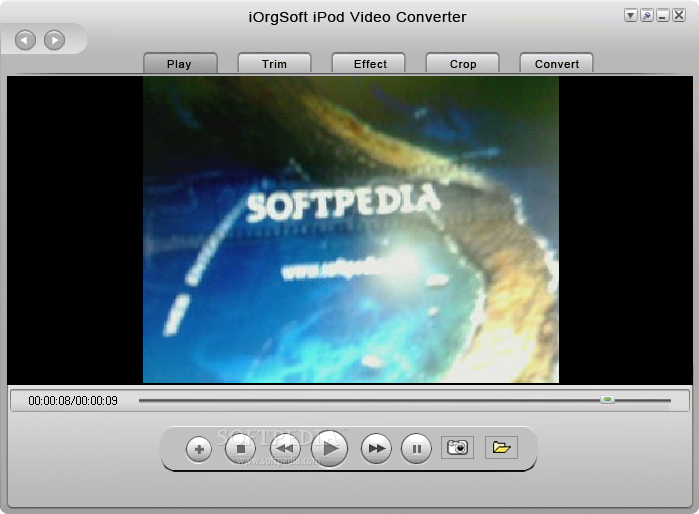Click the forward arrow navigation button
This screenshot has width=699, height=514.
tap(54, 40)
